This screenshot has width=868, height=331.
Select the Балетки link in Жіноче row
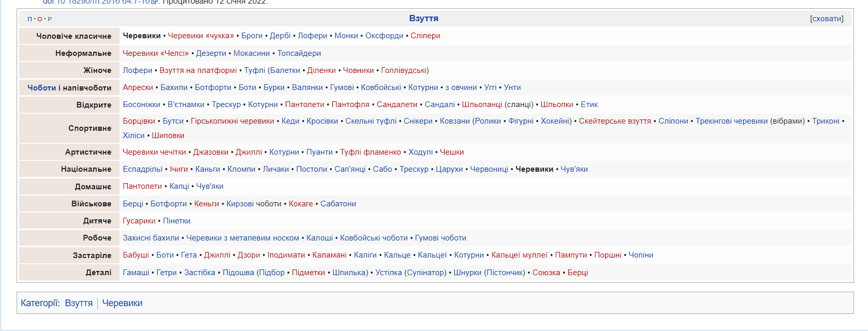click(285, 70)
